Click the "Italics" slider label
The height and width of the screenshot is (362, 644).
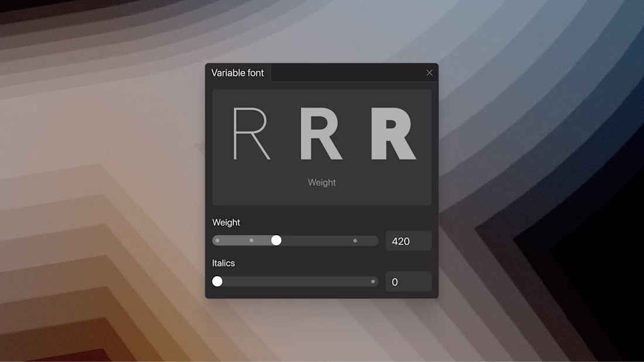[x=224, y=263]
